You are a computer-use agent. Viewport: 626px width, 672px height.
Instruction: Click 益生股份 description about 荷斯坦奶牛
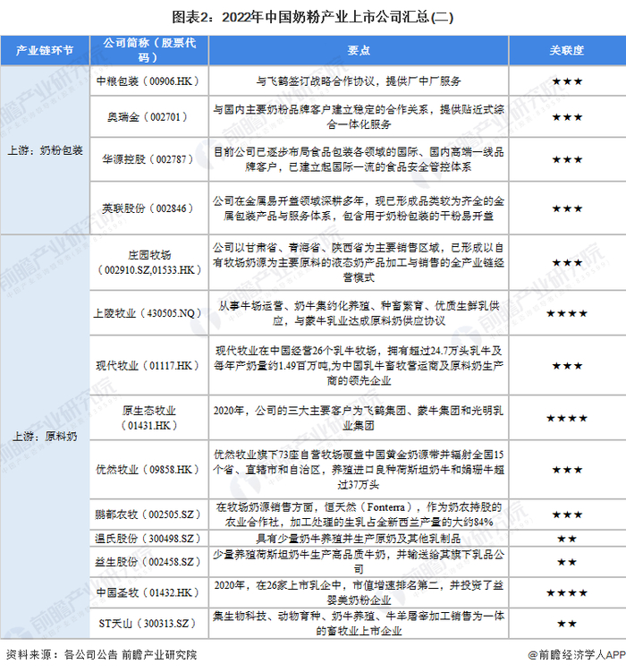pyautogui.click(x=359, y=562)
